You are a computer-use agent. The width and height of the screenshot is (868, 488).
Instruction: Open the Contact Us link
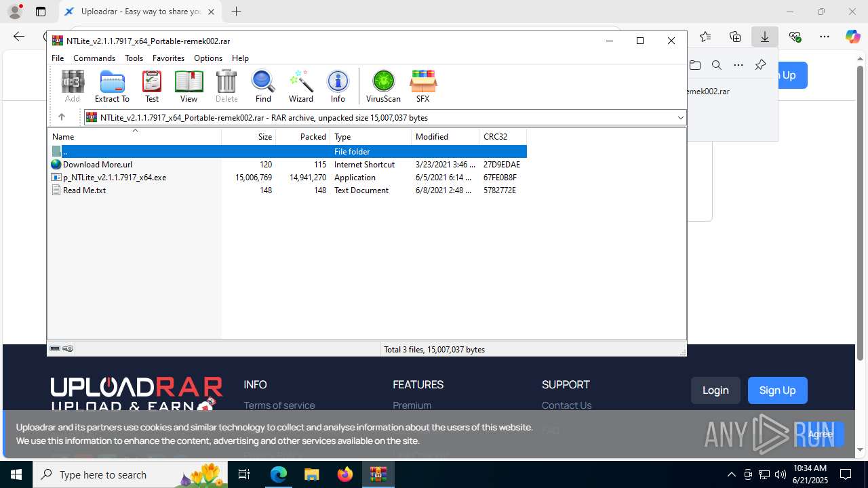566,405
